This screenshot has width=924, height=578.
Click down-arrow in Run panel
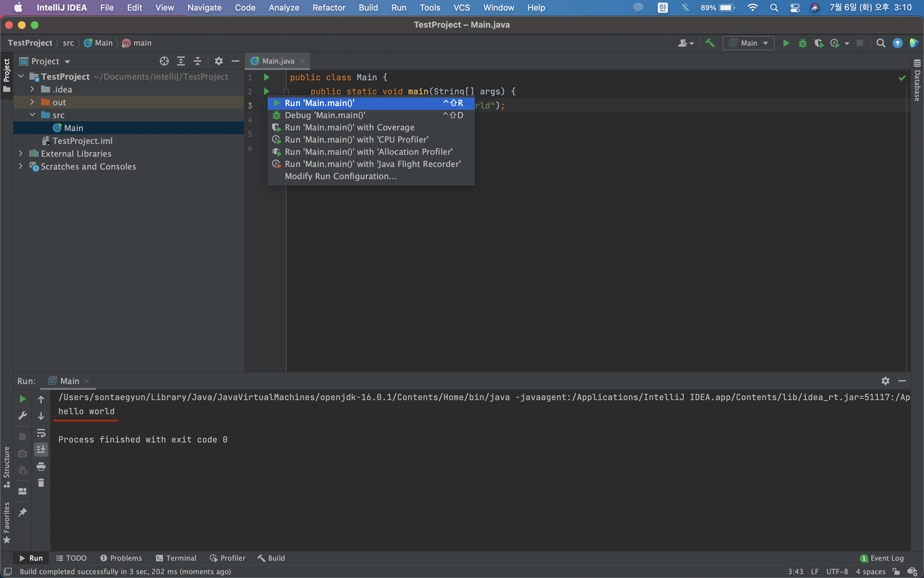tap(41, 416)
